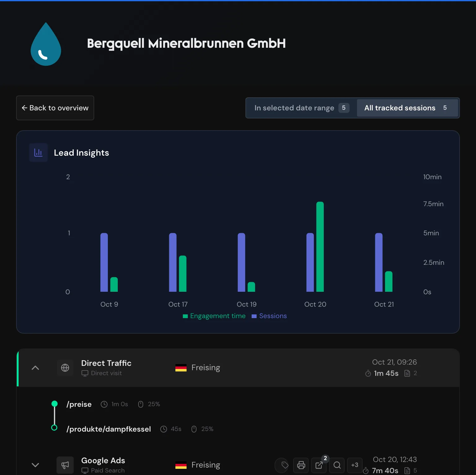476x475 pixels.
Task: Click the search magnifier icon in Google Ads row
Action: tap(337, 465)
